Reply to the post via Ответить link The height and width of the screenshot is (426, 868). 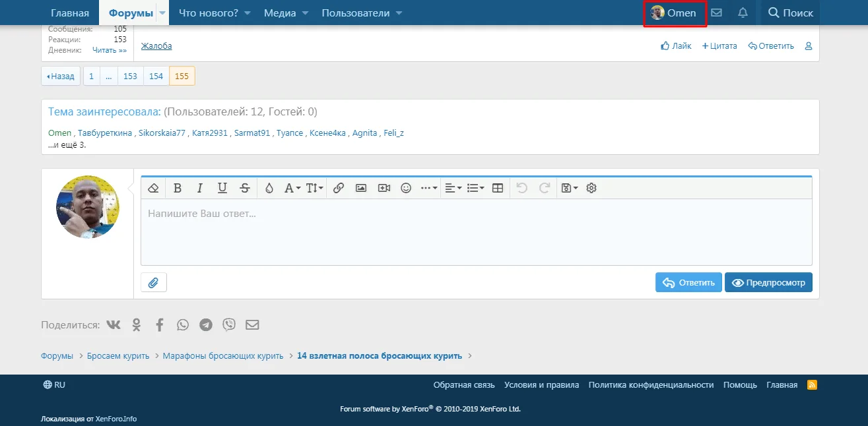point(771,46)
